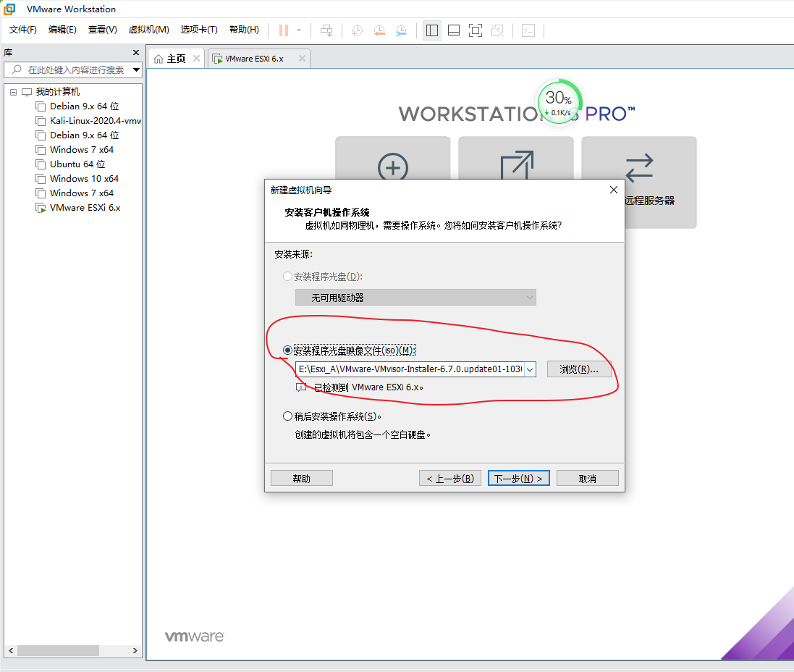The image size is (794, 672).
Task: Select VMware ESXi 6.x in the library tree
Action: pos(85,208)
